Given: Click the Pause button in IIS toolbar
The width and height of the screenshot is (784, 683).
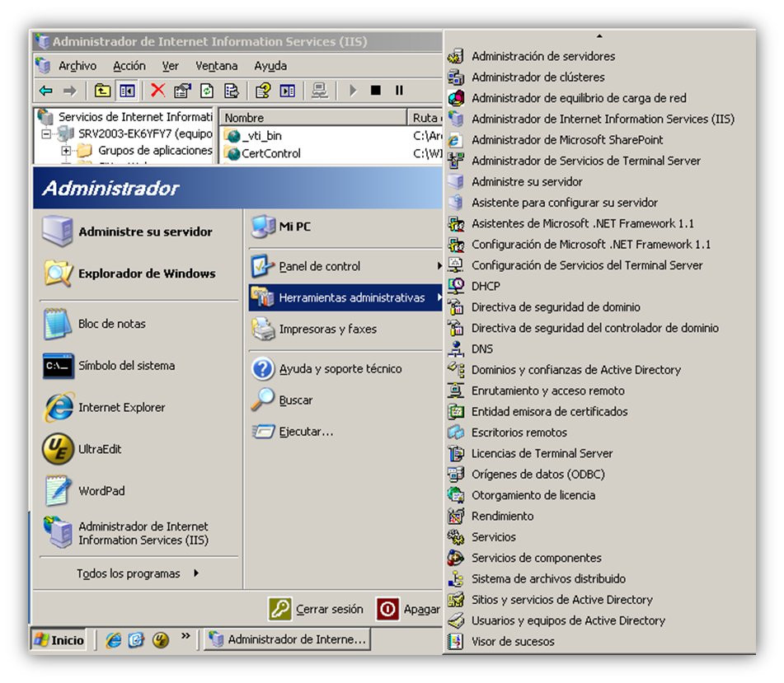Looking at the screenshot, I should pos(399,91).
